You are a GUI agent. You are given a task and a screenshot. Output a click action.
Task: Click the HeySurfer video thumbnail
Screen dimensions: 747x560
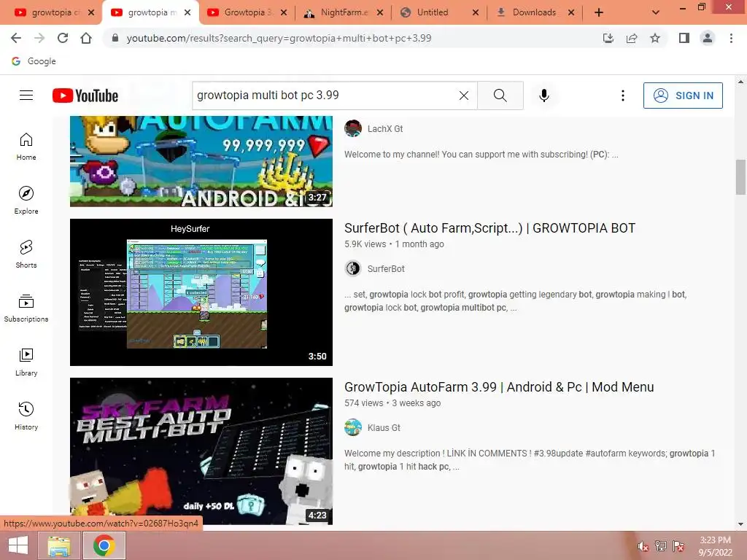[201, 292]
